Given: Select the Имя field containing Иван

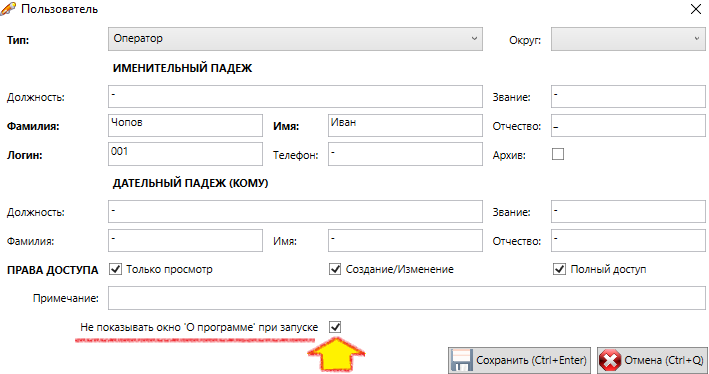Looking at the screenshot, I should 405,125.
